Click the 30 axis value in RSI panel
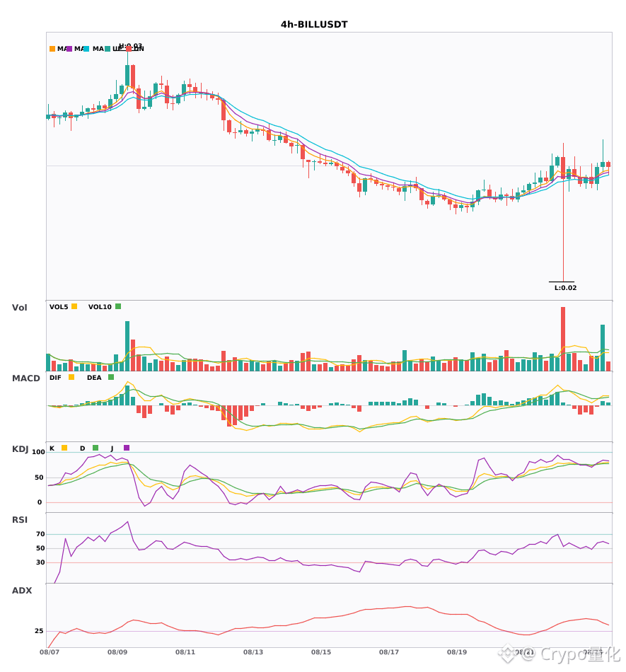Image resolution: width=626 pixels, height=672 pixels. pos(40,562)
